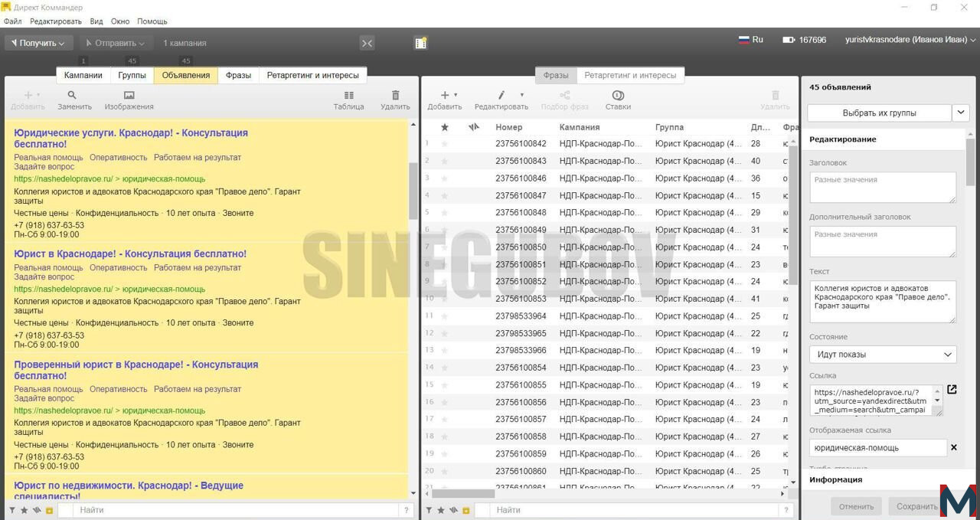Click the editing panel vertical scrollbar
Screen dimensions: 980x520
pyautogui.click(x=971, y=162)
